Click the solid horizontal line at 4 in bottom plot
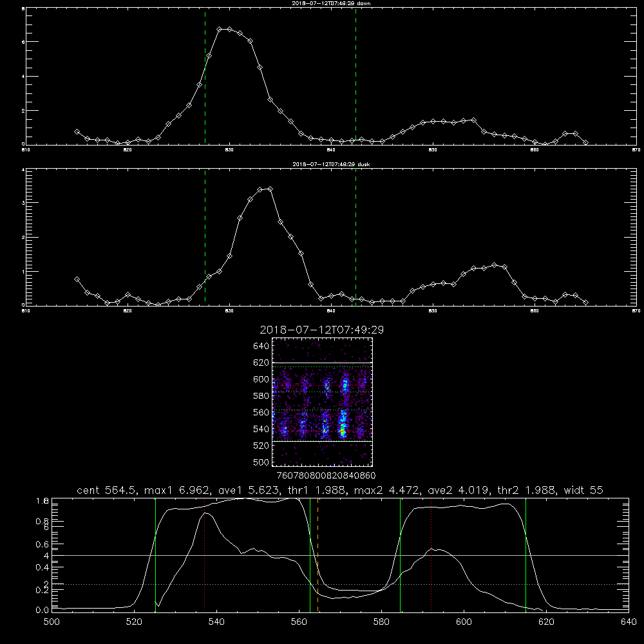 click(x=340, y=555)
